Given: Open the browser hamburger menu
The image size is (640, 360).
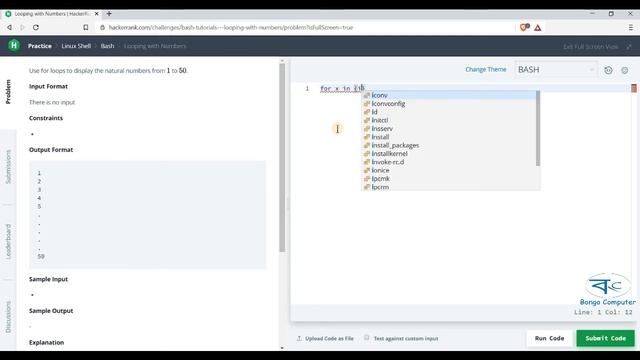Looking at the screenshot, I should tap(631, 27).
